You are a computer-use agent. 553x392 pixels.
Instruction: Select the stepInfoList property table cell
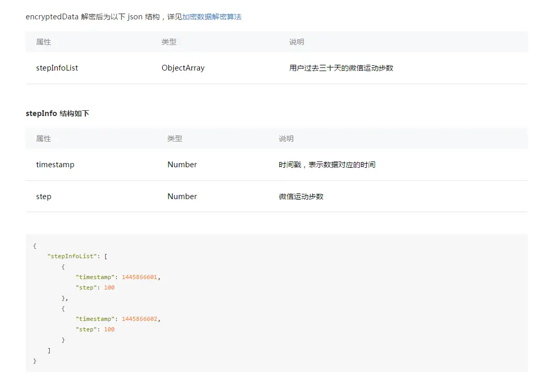click(57, 68)
